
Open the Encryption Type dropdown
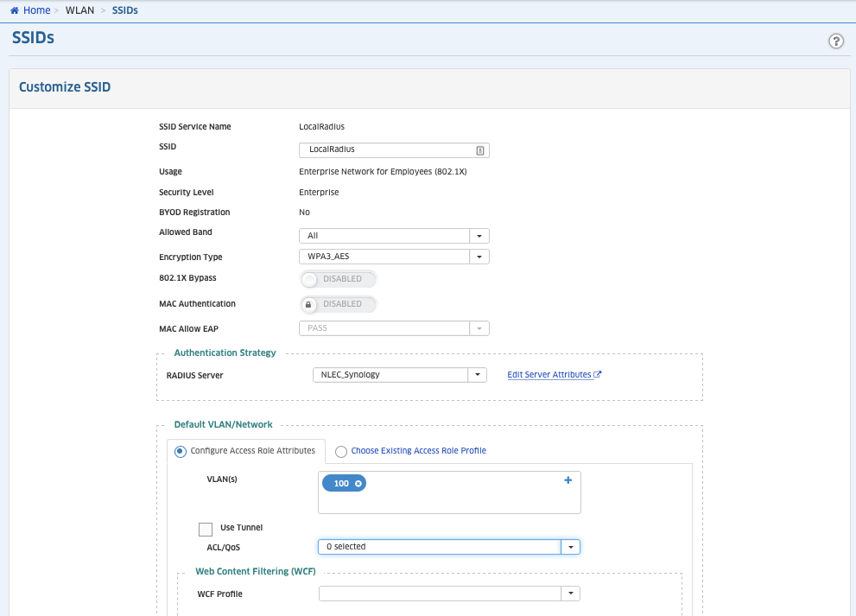[479, 257]
